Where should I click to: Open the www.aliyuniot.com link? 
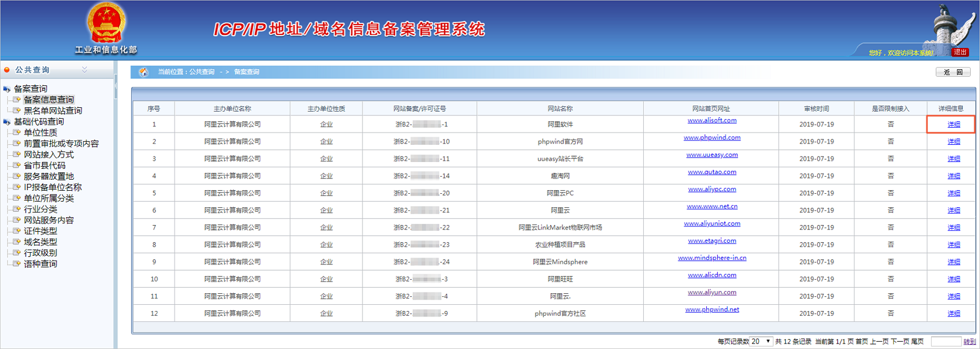coord(712,223)
